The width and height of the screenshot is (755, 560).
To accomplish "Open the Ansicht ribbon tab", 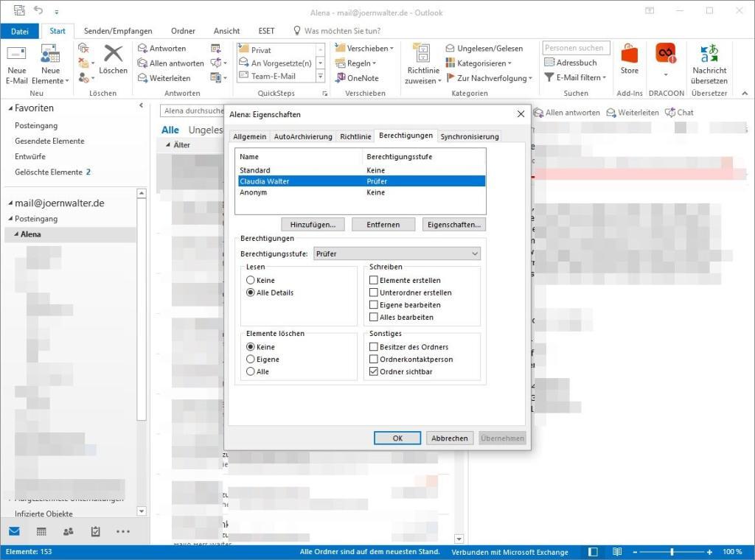I will pos(226,31).
